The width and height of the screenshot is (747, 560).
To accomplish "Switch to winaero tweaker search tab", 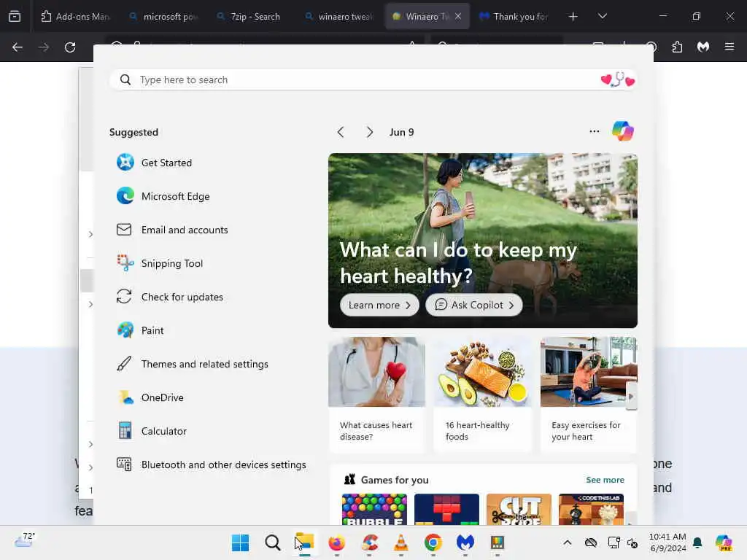I will click(338, 16).
